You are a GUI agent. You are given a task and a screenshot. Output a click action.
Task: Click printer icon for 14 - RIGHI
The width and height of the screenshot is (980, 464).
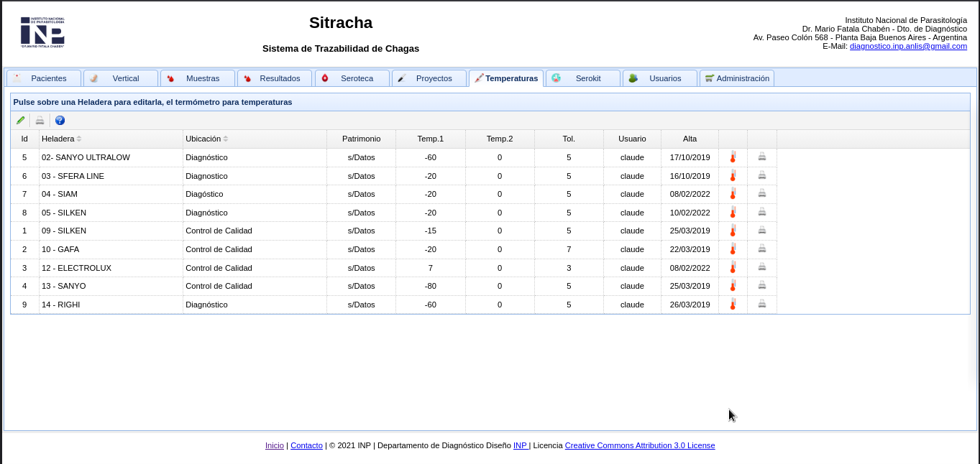click(x=762, y=305)
